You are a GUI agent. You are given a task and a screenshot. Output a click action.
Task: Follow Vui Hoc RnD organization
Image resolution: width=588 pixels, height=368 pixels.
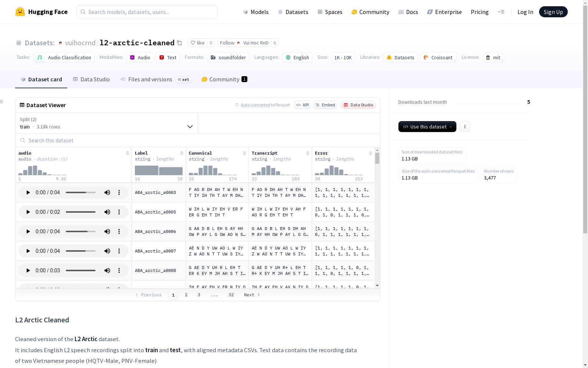point(244,43)
